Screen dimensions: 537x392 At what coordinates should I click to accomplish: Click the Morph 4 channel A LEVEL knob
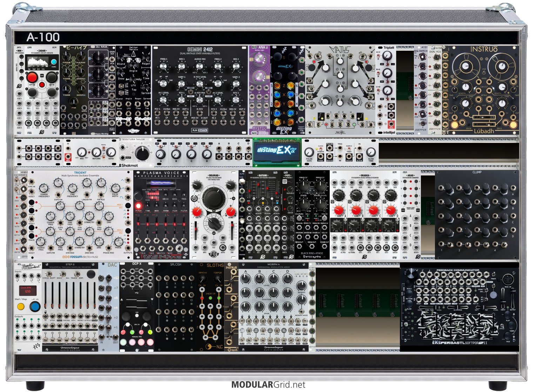pos(245,279)
